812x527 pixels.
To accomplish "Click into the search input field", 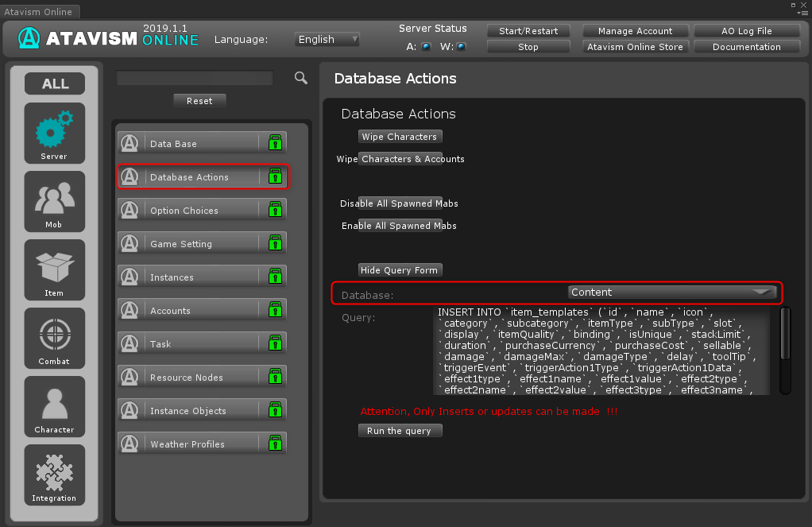I will [x=195, y=78].
